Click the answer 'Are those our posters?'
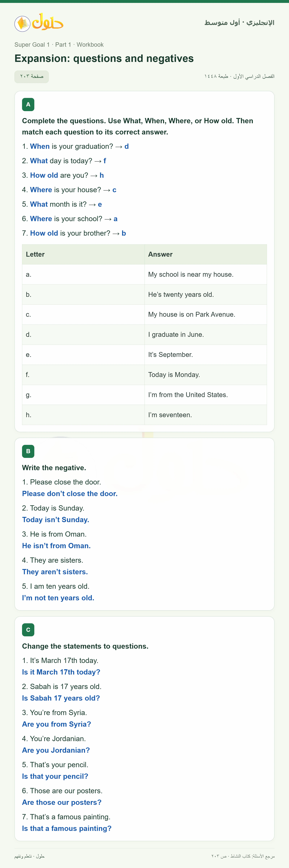 click(x=62, y=803)
